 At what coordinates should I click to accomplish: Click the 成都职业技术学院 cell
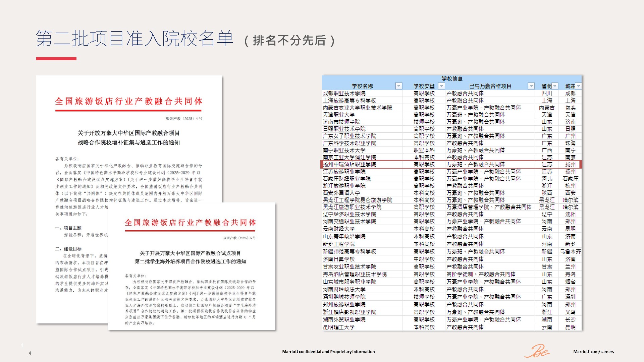[344, 94]
